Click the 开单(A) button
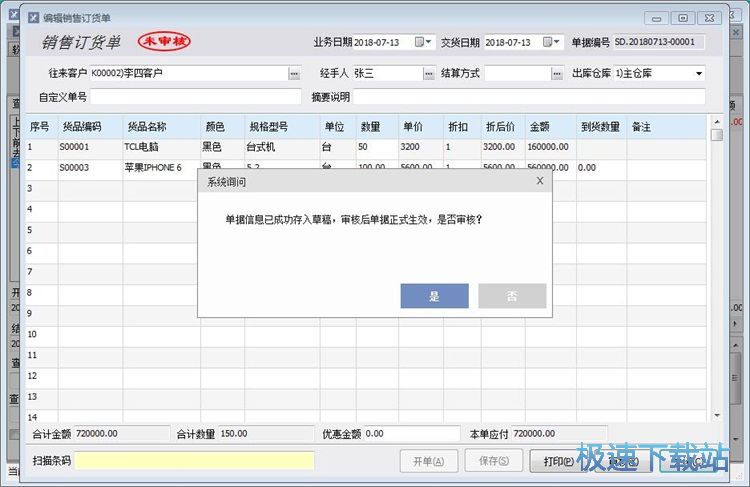 tap(429, 461)
